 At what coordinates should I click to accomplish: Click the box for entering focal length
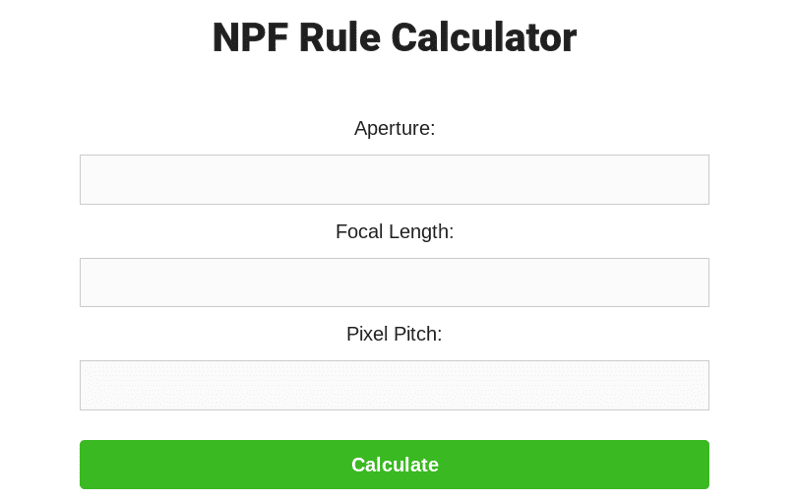(394, 283)
